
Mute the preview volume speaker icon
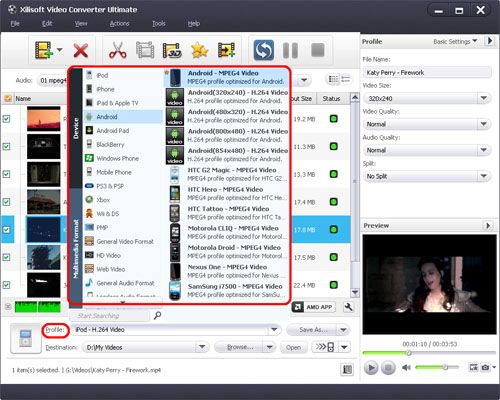(406, 368)
